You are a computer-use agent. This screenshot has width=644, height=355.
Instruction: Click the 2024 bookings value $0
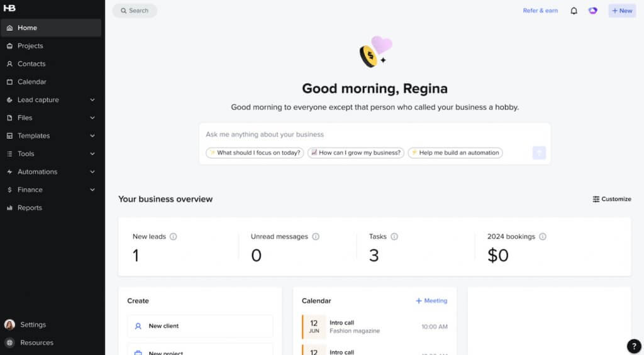[x=498, y=256]
